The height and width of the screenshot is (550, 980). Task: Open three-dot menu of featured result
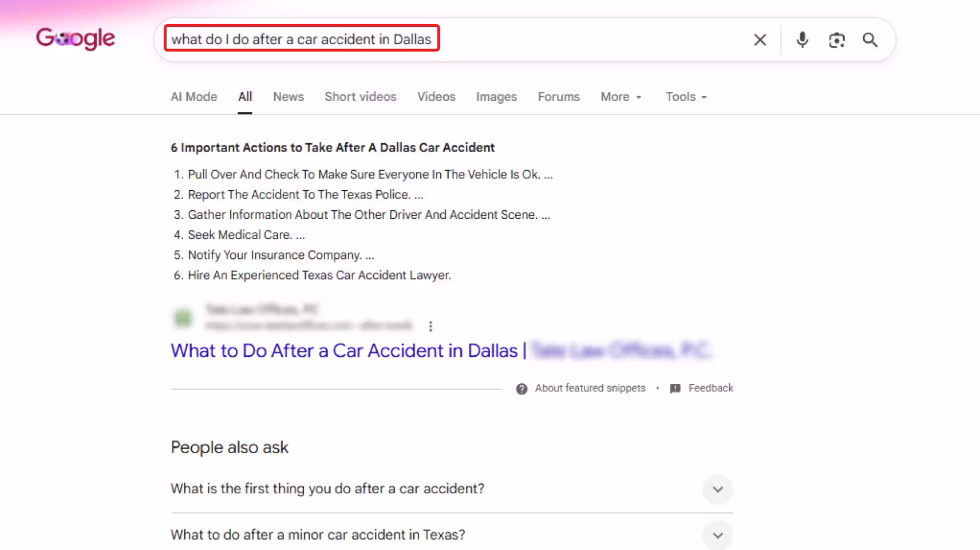click(x=430, y=327)
